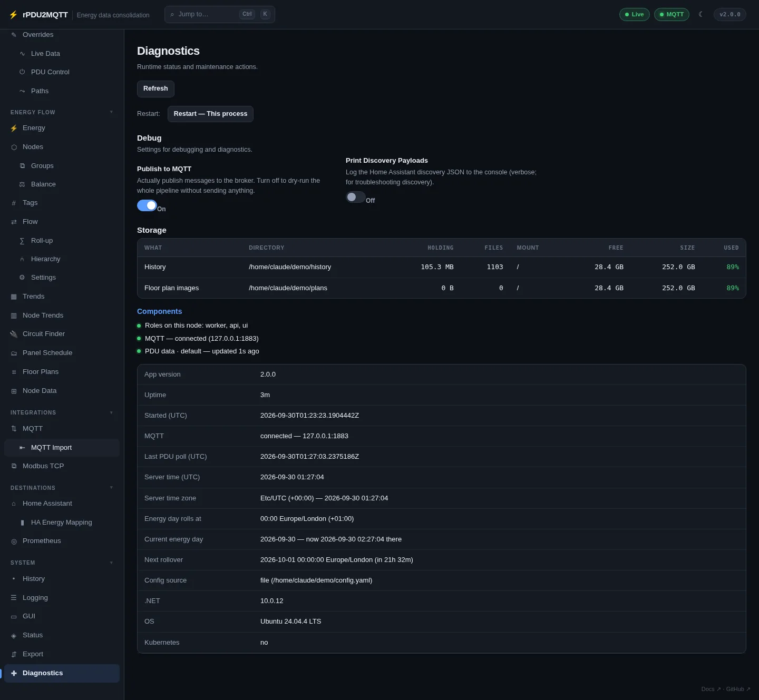Click the Next rollover value text
This screenshot has height=700, width=759.
pos(337,560)
